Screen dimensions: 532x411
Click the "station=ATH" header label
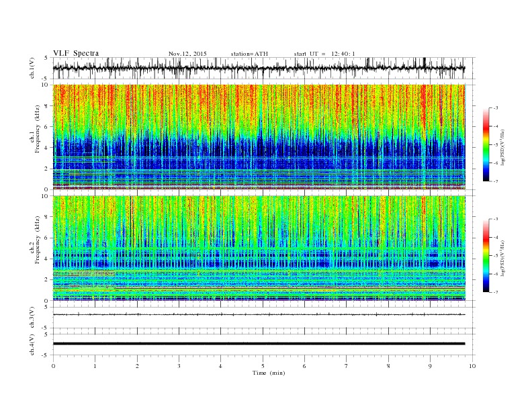click(x=249, y=54)
